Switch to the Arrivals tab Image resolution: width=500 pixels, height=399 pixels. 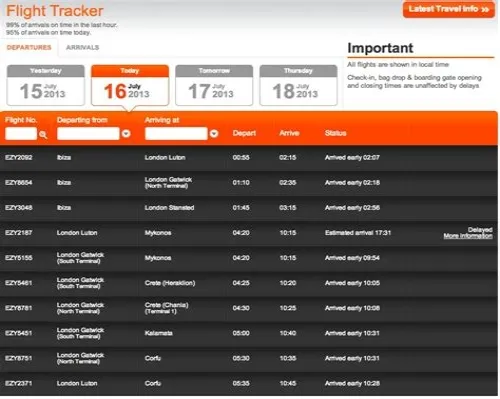click(82, 47)
